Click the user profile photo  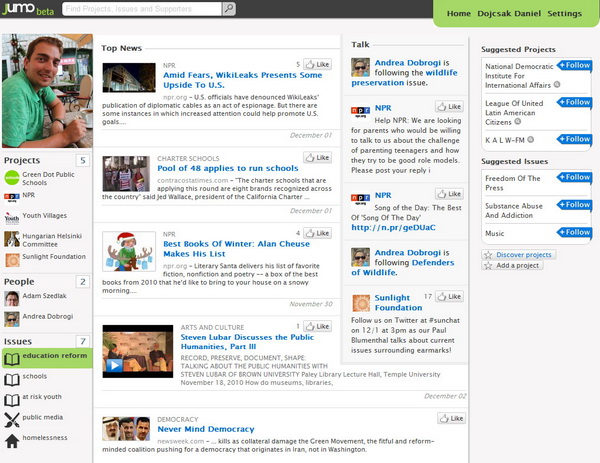[47, 91]
